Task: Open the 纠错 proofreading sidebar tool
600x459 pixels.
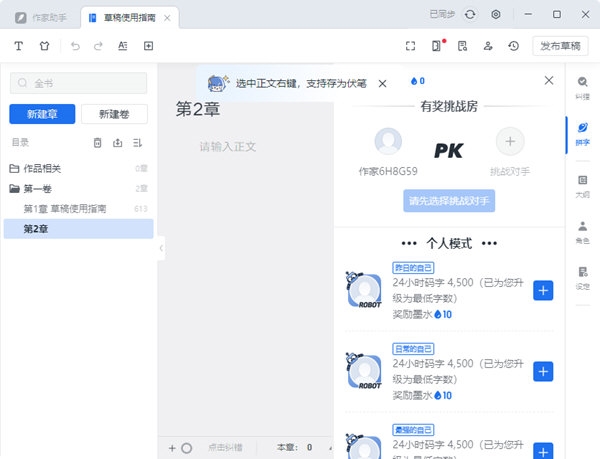Action: [x=582, y=88]
